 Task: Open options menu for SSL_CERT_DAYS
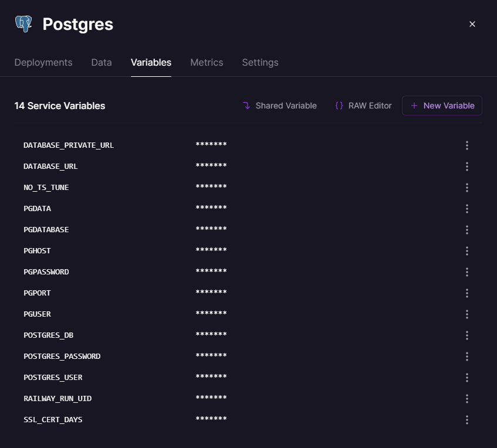(467, 420)
